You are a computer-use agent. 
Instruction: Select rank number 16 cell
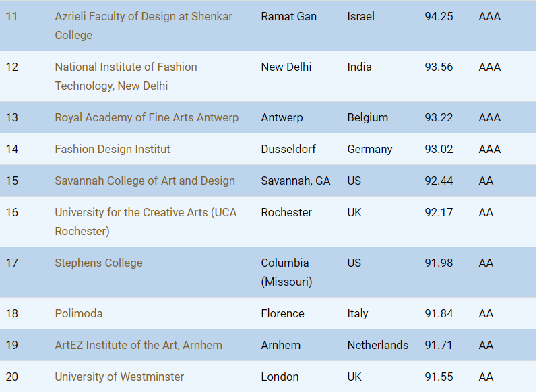click(x=11, y=212)
